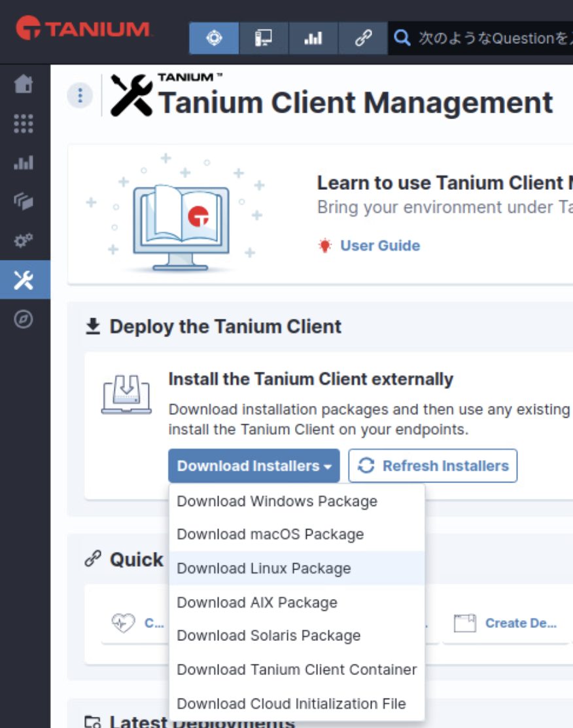The width and height of the screenshot is (573, 728).
Task: Choose Download macOS Package
Action: pos(297,534)
